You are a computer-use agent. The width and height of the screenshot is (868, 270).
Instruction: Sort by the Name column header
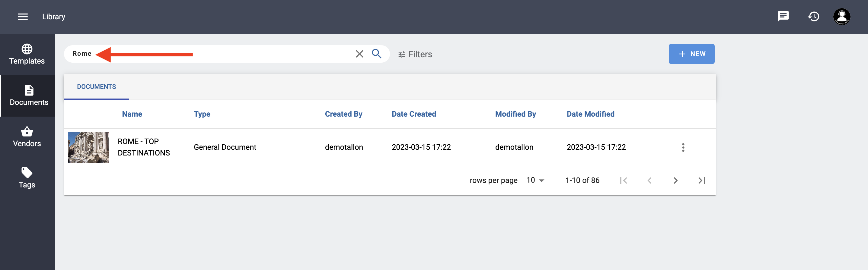coord(132,114)
